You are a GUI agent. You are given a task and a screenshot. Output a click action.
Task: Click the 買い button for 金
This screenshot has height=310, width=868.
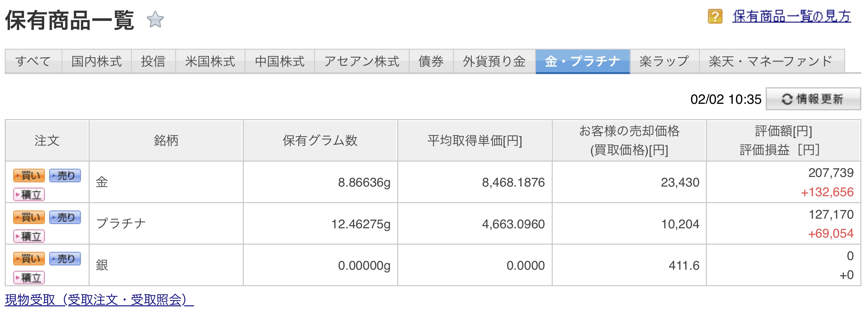(29, 176)
